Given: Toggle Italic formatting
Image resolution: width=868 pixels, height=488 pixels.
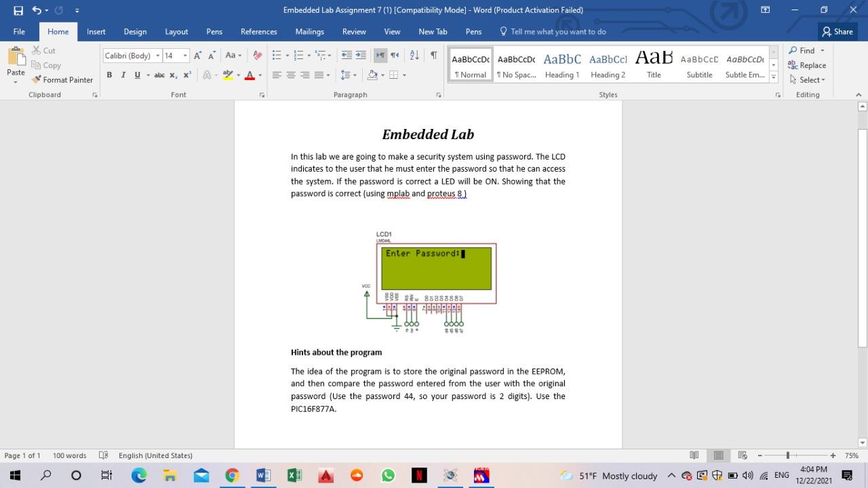Looking at the screenshot, I should (123, 75).
